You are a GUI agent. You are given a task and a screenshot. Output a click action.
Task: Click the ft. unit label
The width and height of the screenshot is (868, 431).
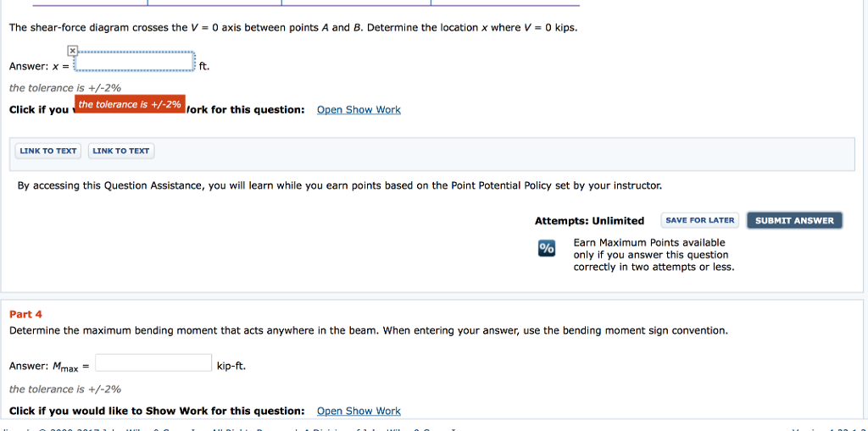coord(203,66)
